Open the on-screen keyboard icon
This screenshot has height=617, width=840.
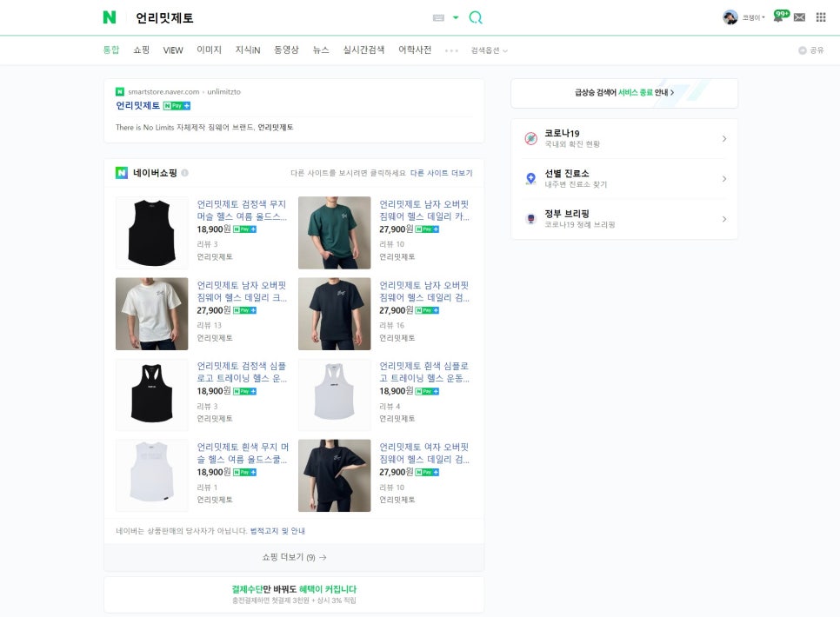click(438, 17)
